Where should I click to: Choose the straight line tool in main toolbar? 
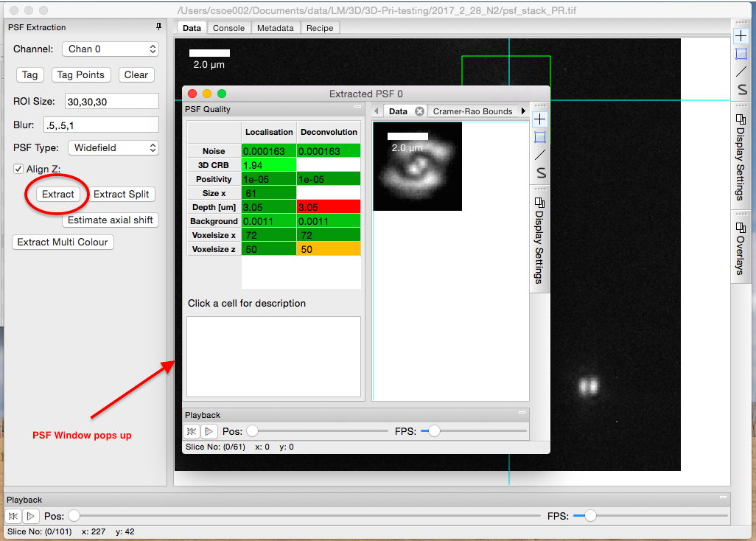click(741, 71)
